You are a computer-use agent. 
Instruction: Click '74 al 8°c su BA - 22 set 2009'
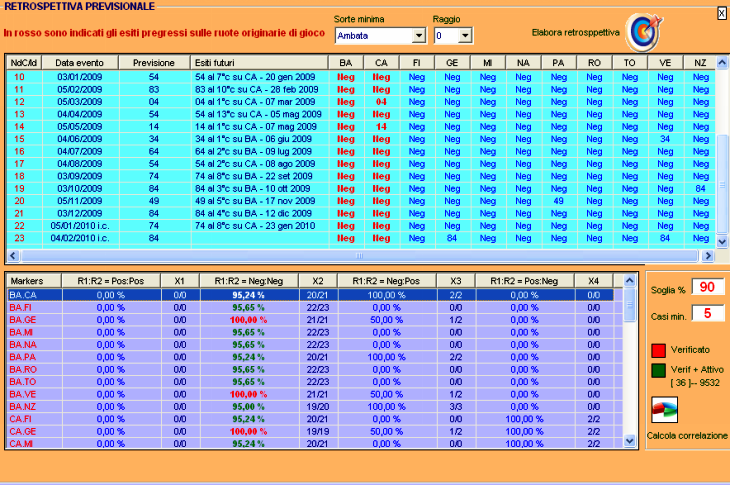(x=254, y=176)
